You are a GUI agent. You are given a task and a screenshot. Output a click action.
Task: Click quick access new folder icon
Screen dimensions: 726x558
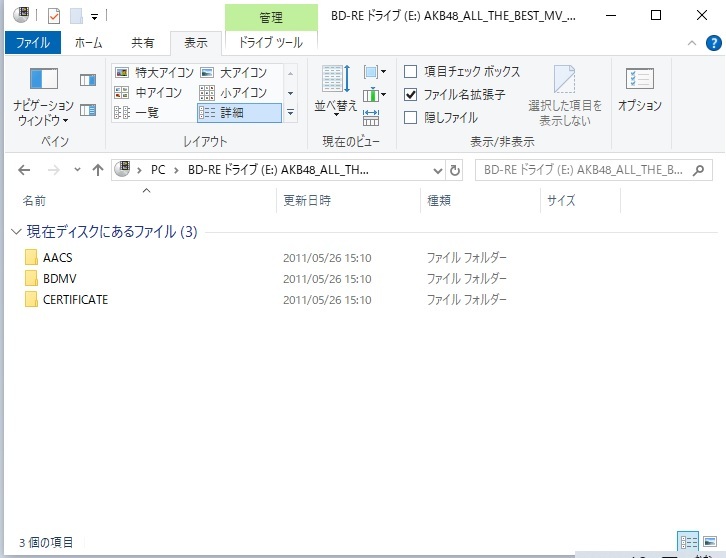pyautogui.click(x=76, y=16)
